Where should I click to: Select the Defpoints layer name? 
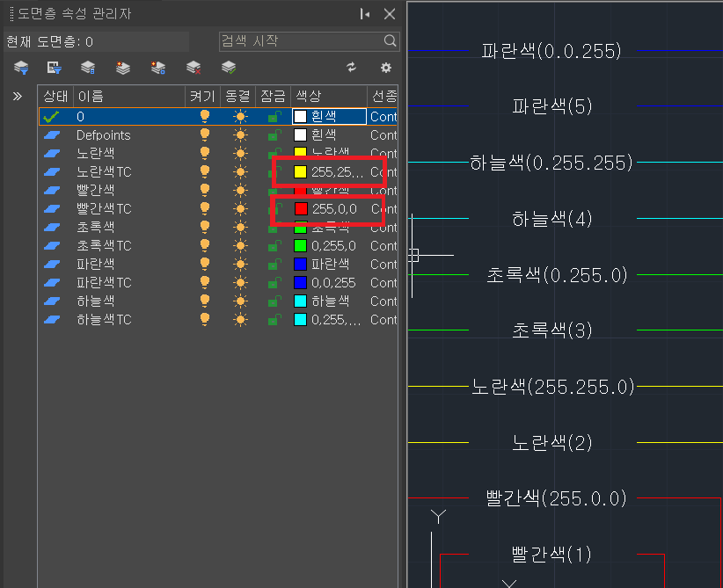coord(104,135)
